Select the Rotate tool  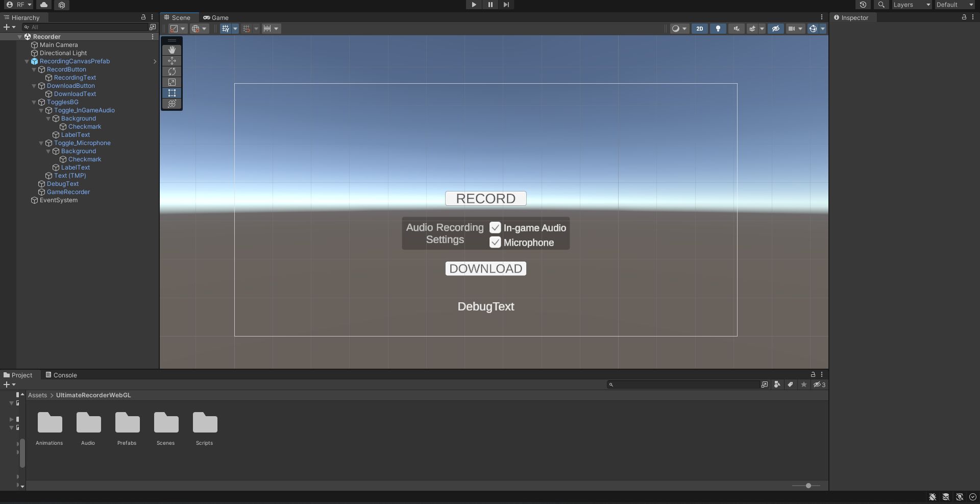[x=172, y=71]
